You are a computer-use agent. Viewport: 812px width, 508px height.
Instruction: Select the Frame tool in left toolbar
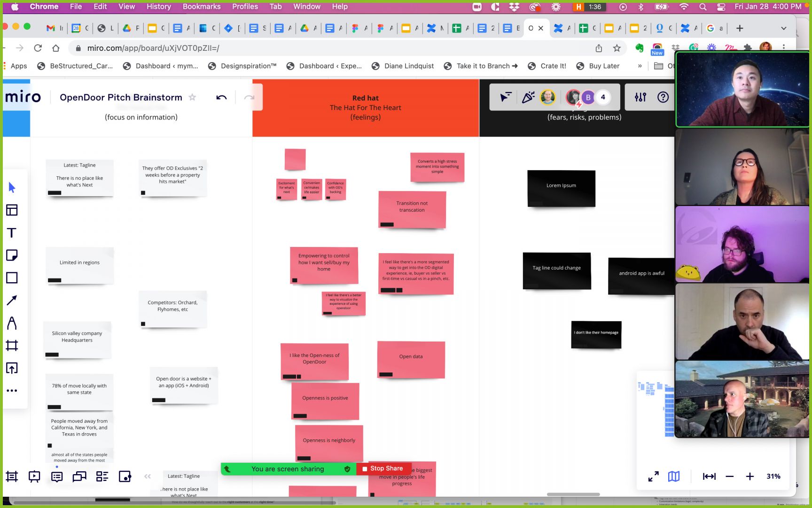12,346
